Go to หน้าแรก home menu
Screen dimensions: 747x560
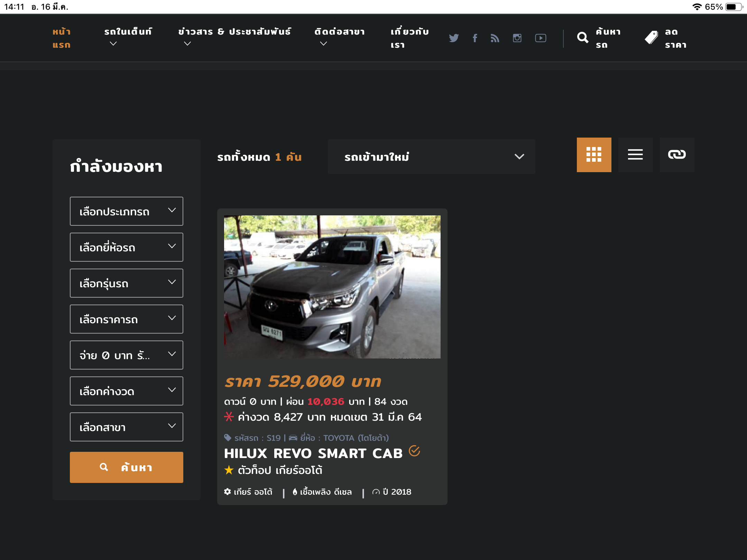[62, 38]
